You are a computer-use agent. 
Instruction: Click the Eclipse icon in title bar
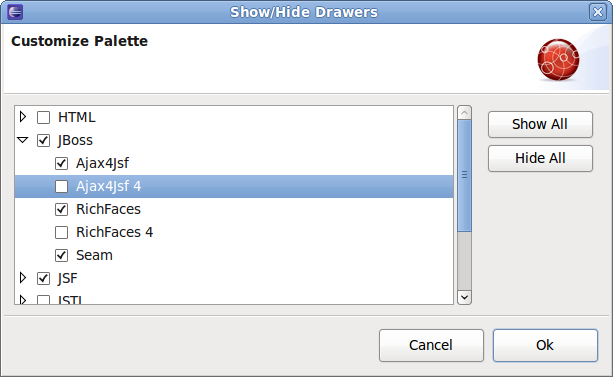click(15, 12)
